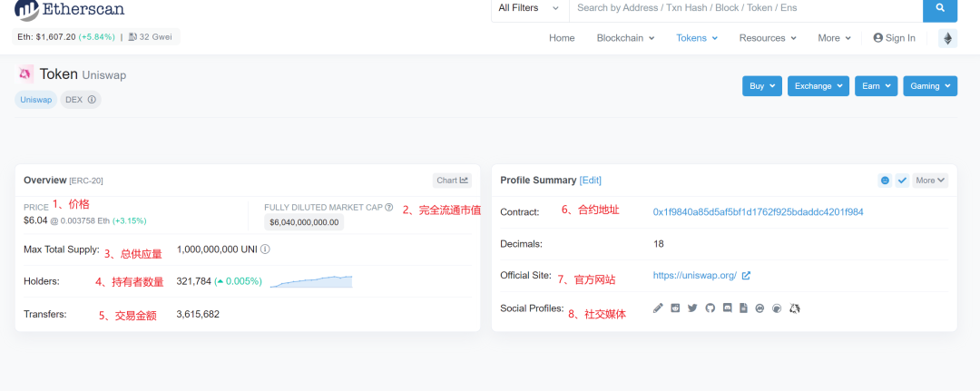Open the More dropdown in Profile Summary
Screen dimensions: 980x391
(930, 181)
